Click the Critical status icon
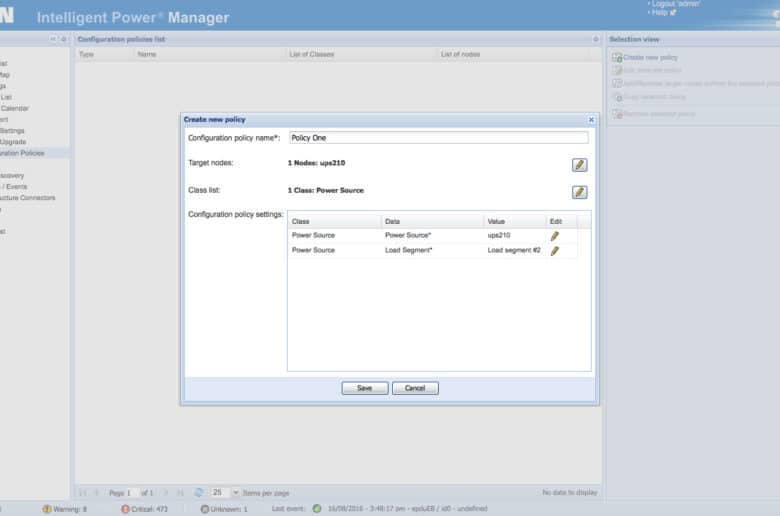This screenshot has width=780, height=516. point(125,509)
